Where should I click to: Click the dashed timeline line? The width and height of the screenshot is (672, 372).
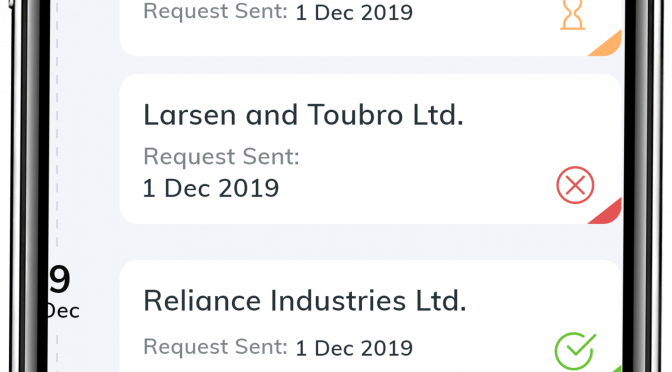57,129
